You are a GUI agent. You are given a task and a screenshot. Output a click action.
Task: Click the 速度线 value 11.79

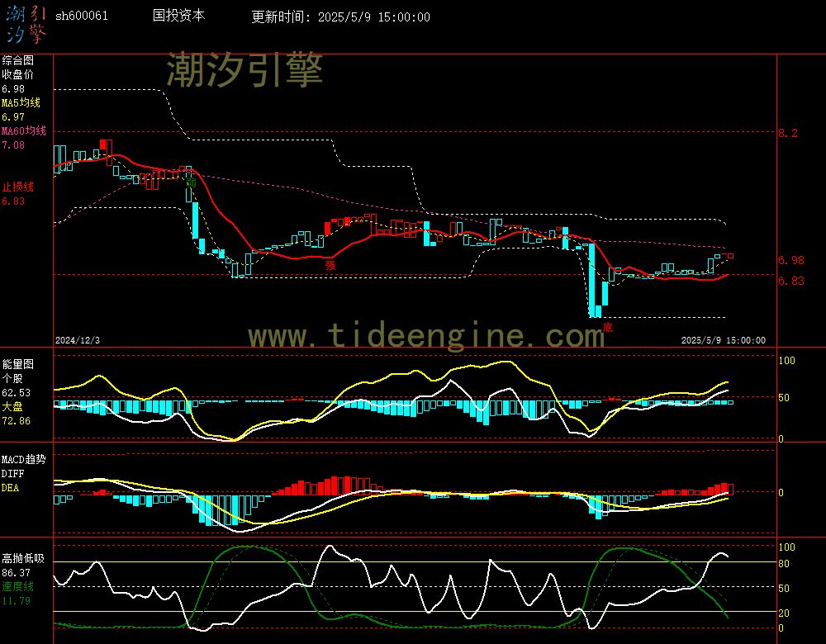pos(16,600)
